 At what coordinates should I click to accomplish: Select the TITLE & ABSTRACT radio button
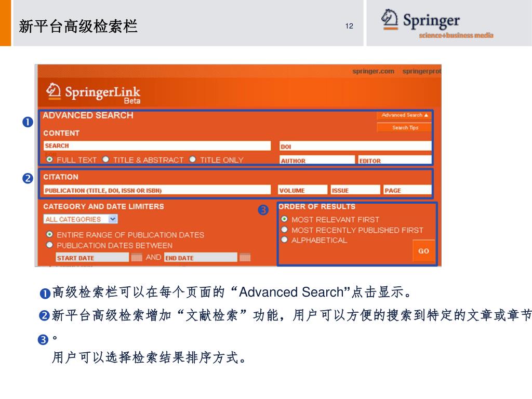point(106,159)
